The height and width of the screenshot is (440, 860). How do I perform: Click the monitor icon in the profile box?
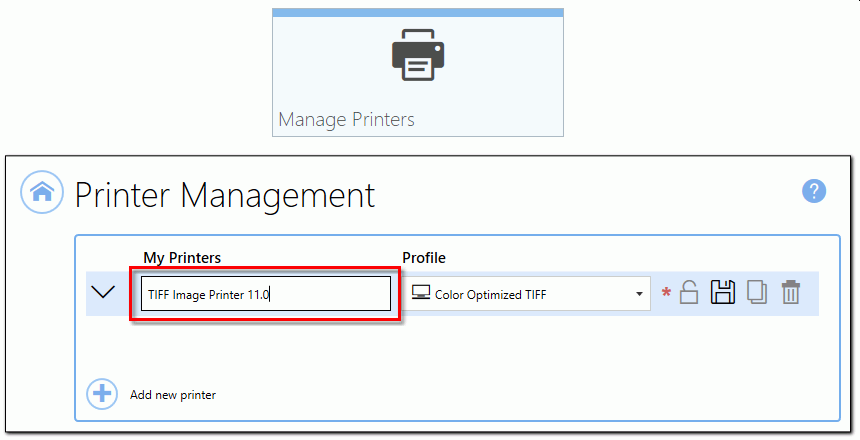tap(421, 292)
